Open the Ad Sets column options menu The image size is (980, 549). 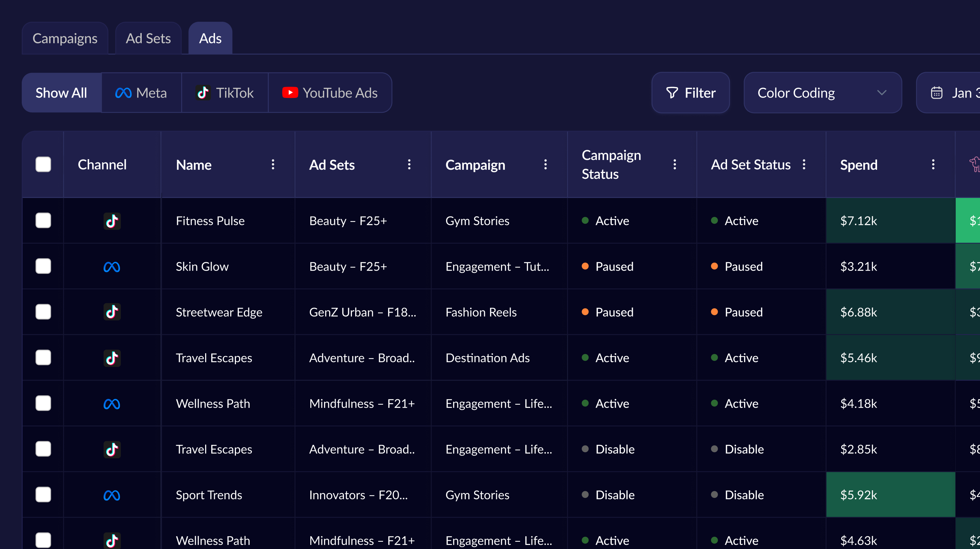pos(409,165)
